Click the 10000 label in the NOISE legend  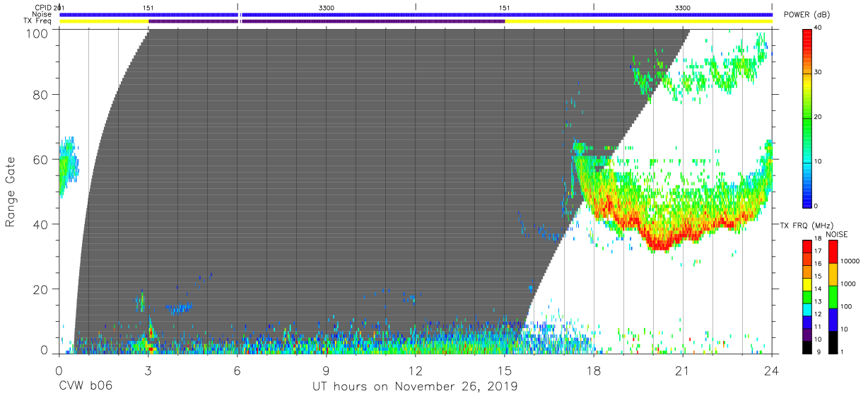[852, 261]
